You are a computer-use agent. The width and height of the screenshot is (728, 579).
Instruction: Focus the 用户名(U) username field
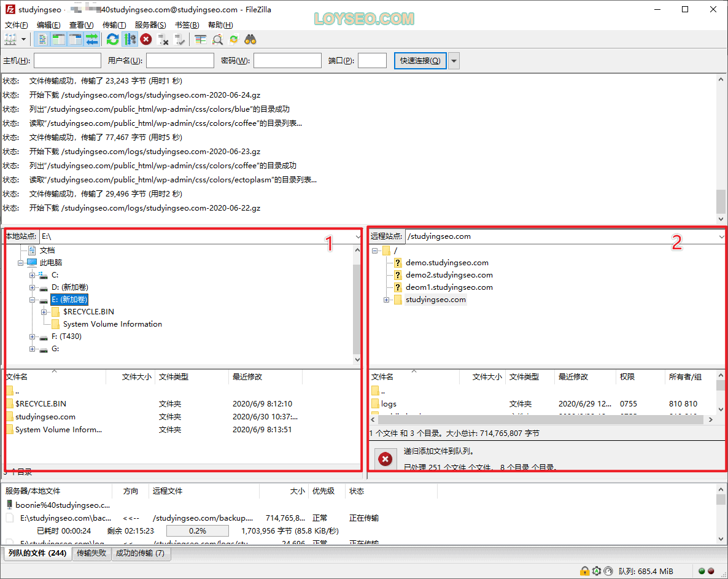pyautogui.click(x=180, y=60)
